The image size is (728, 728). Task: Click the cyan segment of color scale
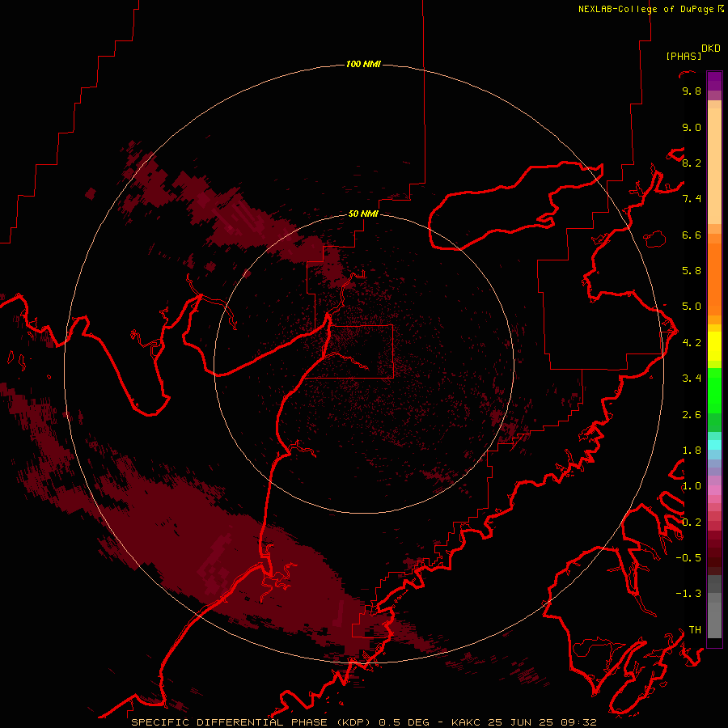pyautogui.click(x=714, y=445)
